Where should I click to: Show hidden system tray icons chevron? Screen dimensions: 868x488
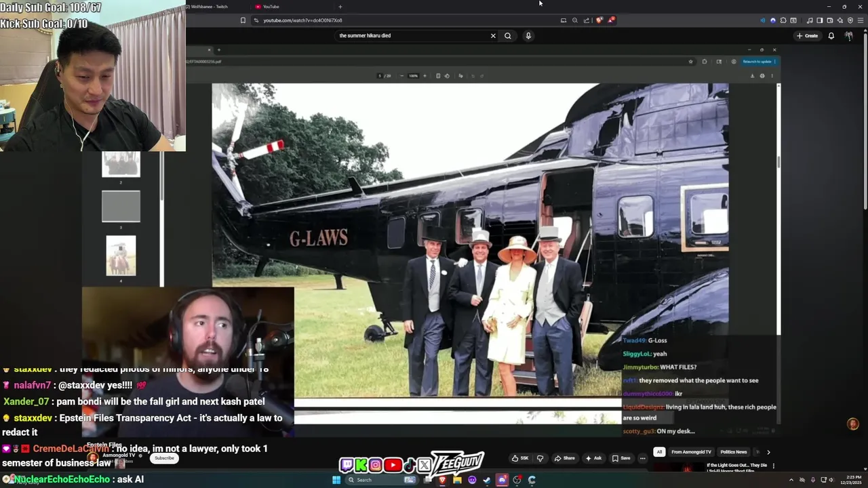(791, 480)
